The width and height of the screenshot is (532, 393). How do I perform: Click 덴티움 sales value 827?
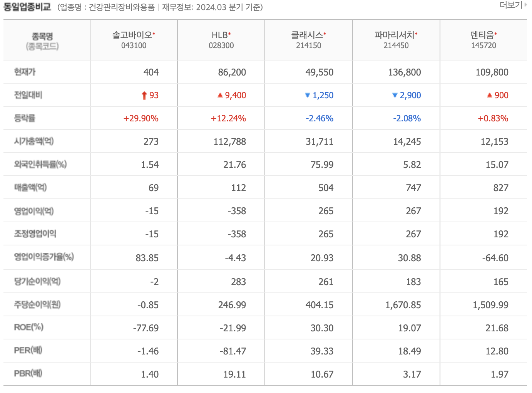pyautogui.click(x=501, y=188)
